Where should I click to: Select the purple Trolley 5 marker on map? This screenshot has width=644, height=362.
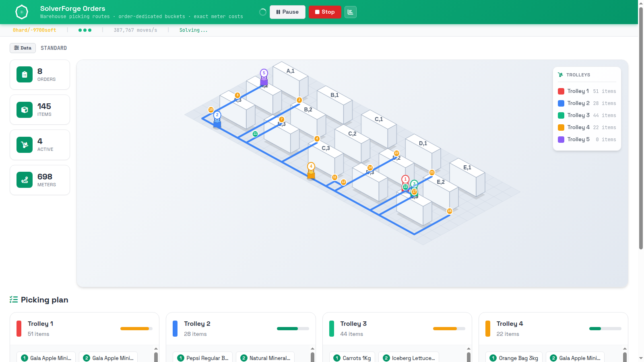pos(264,78)
